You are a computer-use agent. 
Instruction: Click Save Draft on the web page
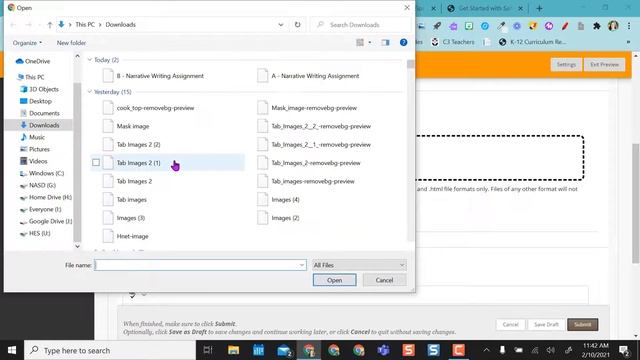tap(546, 324)
